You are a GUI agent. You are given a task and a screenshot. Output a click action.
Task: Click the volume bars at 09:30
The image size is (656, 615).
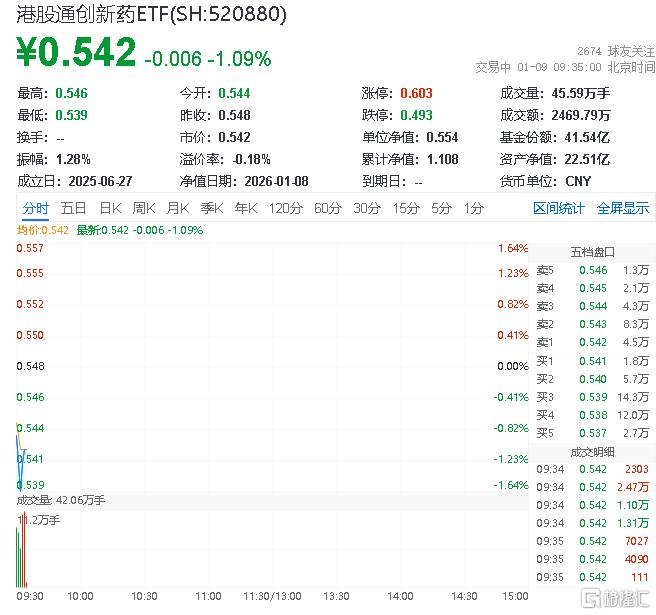[21, 550]
